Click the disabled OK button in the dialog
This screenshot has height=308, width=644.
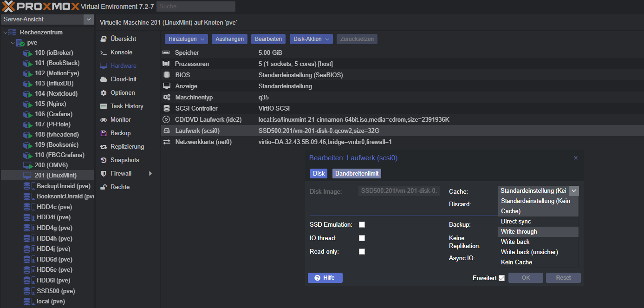[526, 278]
